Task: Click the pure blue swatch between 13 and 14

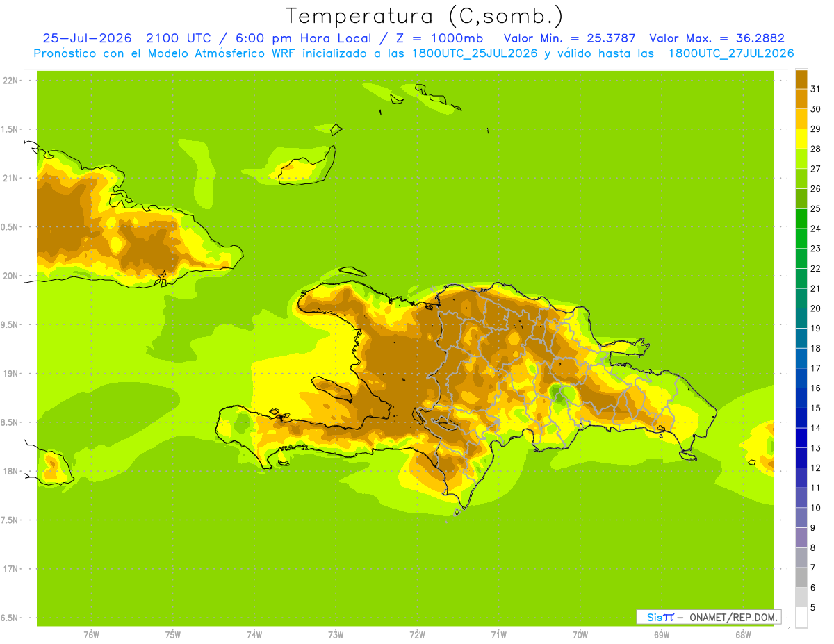Action: [x=801, y=438]
